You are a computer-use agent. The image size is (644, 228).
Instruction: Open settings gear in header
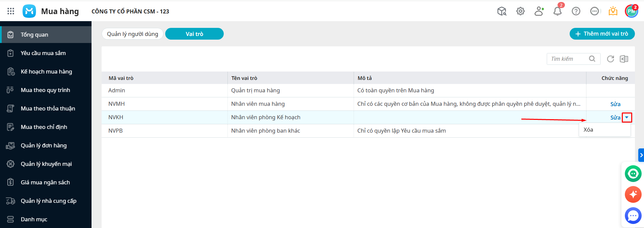(x=521, y=11)
